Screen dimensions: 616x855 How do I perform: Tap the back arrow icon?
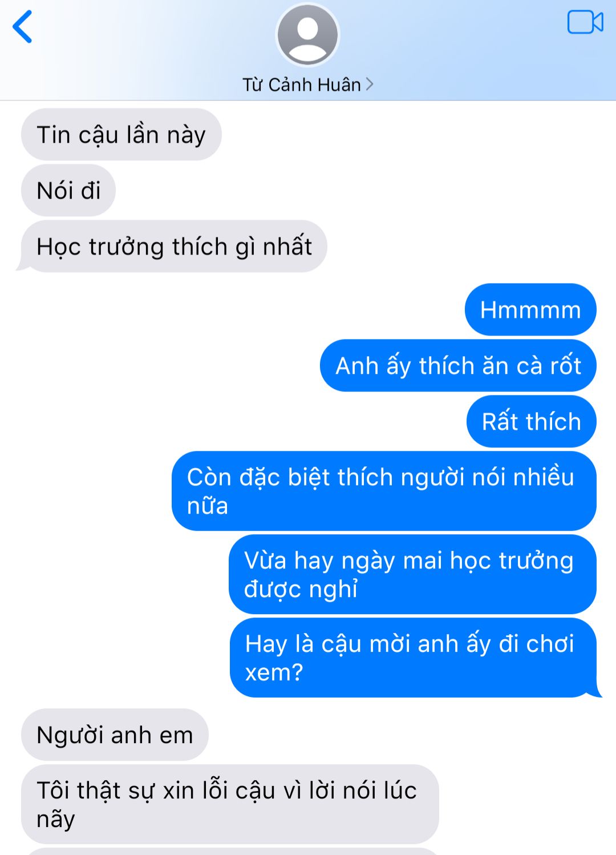[22, 27]
